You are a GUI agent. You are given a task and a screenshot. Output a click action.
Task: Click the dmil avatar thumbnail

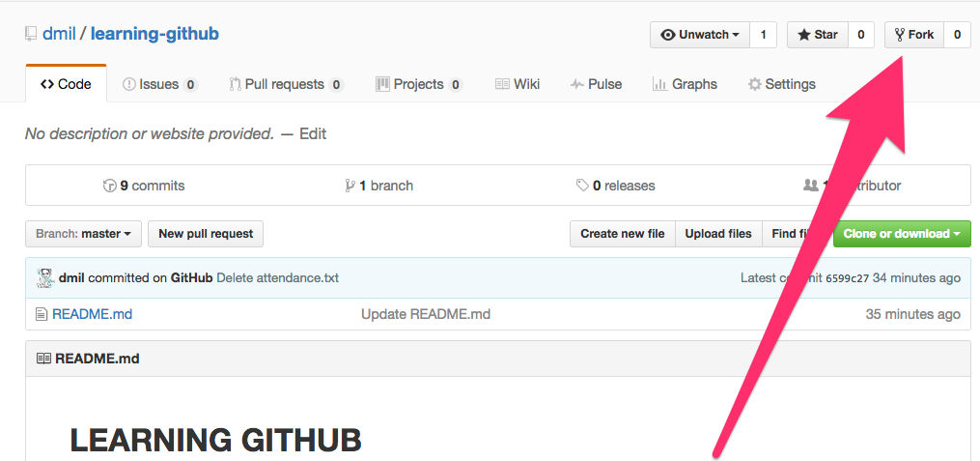click(x=45, y=277)
